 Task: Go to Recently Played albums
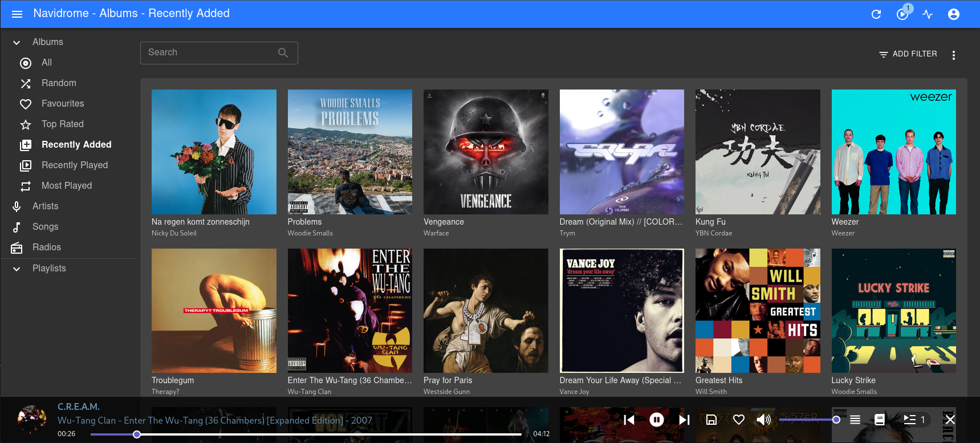click(75, 165)
